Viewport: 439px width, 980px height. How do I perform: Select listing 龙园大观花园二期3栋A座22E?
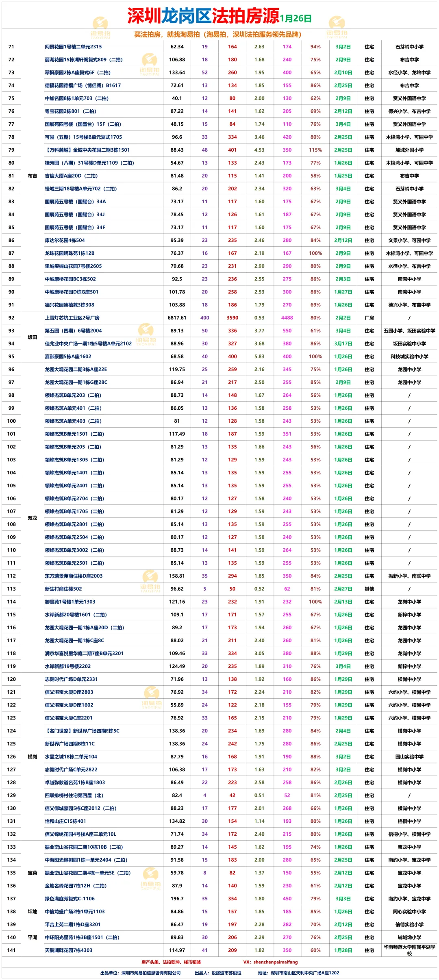coord(76,369)
